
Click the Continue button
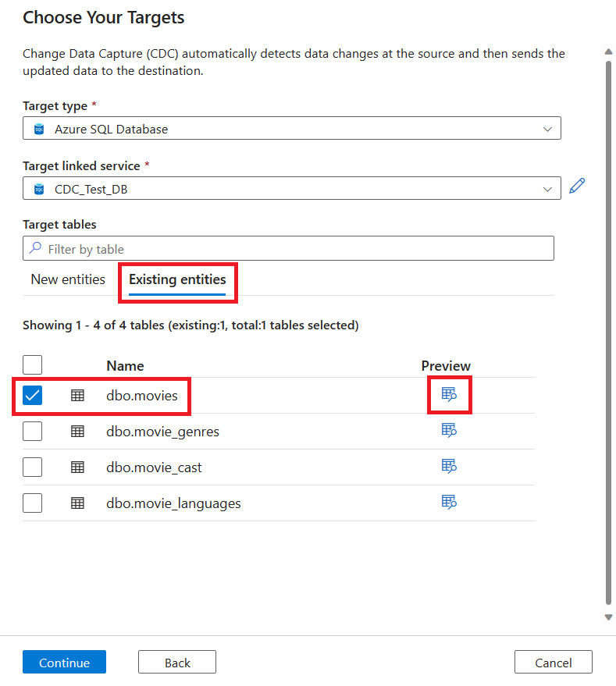[64, 662]
